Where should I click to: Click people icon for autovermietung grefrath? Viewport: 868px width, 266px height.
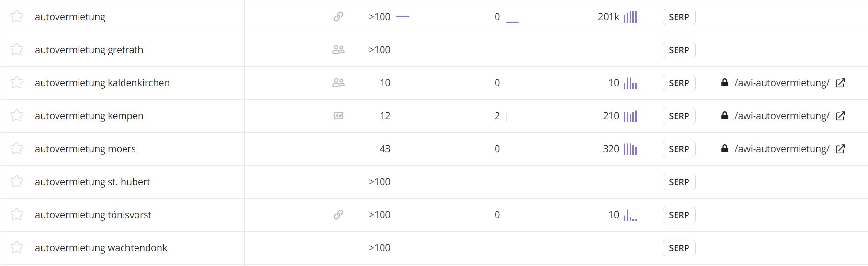point(338,49)
